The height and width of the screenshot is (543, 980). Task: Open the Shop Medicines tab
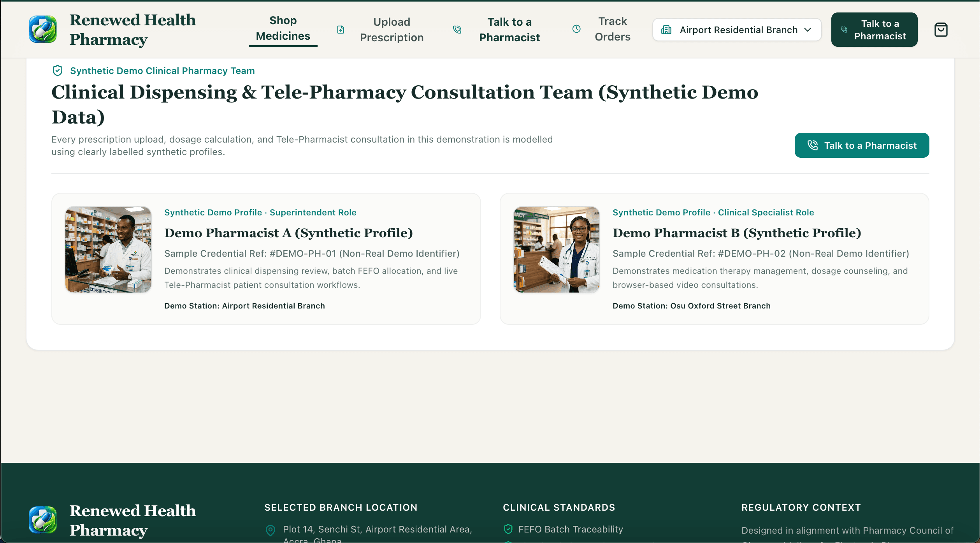(283, 29)
